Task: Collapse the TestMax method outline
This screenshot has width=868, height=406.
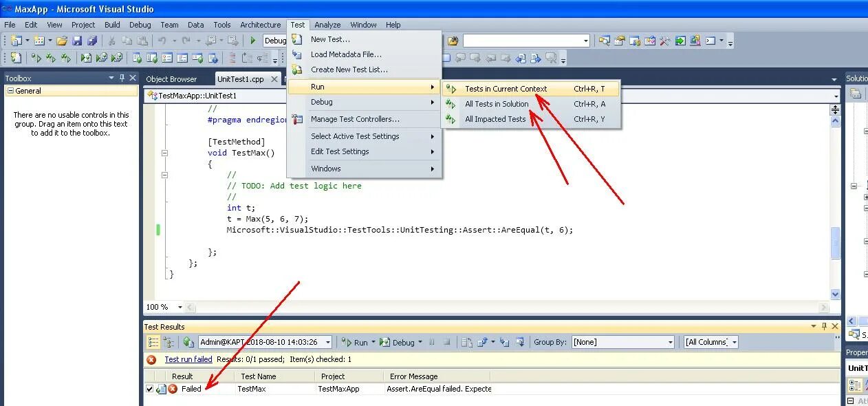Action: pos(164,153)
